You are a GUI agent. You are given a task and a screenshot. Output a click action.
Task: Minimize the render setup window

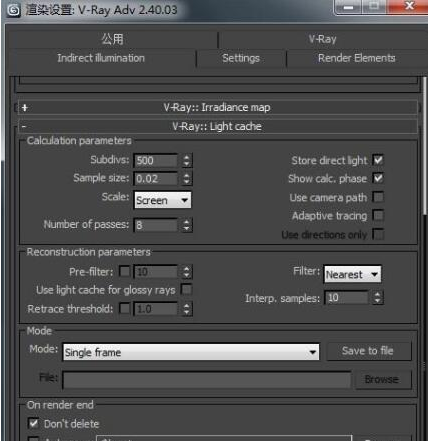(348, 7)
